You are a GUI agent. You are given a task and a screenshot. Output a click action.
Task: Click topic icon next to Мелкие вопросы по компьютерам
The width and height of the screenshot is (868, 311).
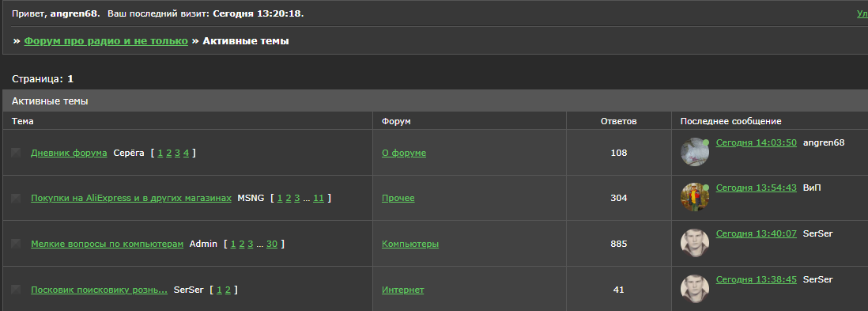click(16, 244)
